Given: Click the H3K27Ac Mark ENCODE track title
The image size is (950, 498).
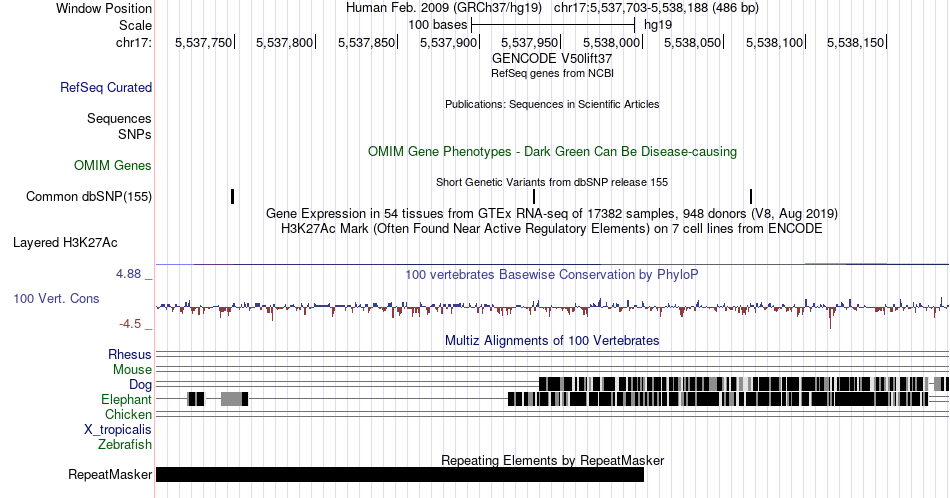Looking at the screenshot, I should 552,229.
